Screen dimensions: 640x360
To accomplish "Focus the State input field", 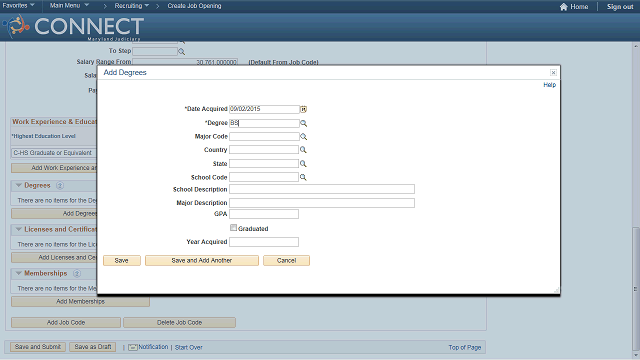I will [264, 164].
